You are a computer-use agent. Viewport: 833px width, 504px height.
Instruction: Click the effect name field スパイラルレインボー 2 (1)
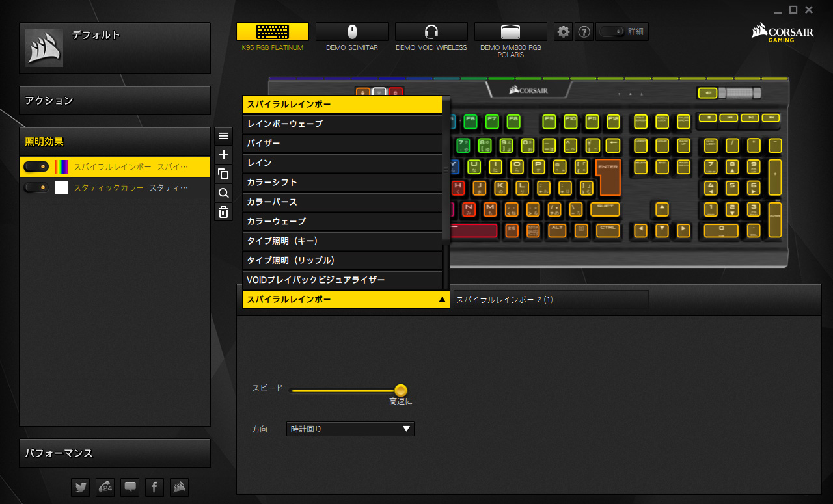pyautogui.click(x=550, y=300)
